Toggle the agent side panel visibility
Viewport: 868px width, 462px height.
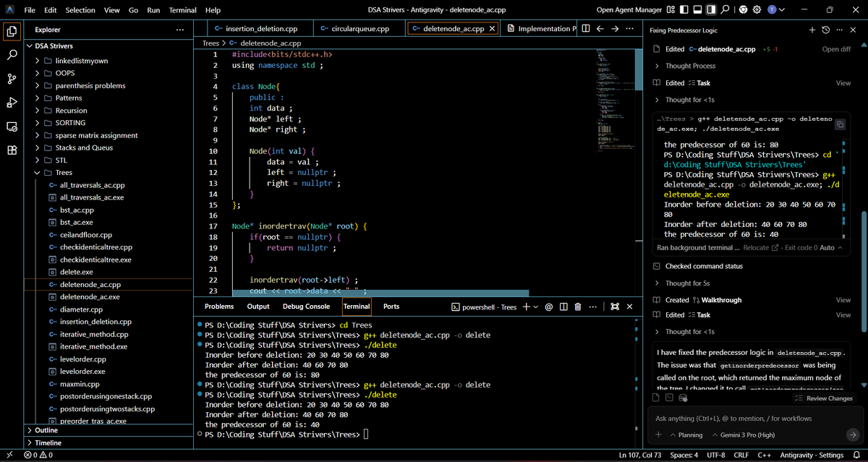711,9
